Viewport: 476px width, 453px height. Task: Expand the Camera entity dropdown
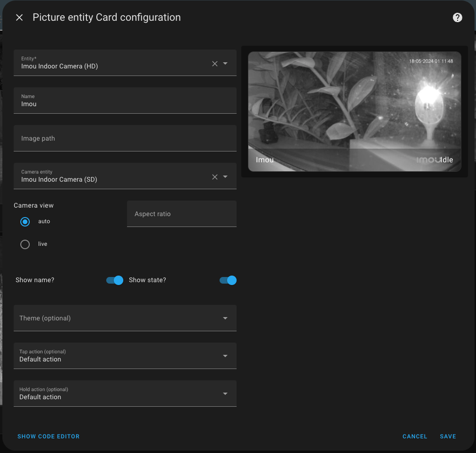[x=225, y=176]
